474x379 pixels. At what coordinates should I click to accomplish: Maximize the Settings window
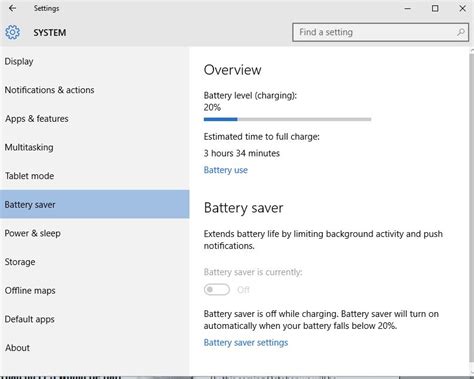coord(435,8)
